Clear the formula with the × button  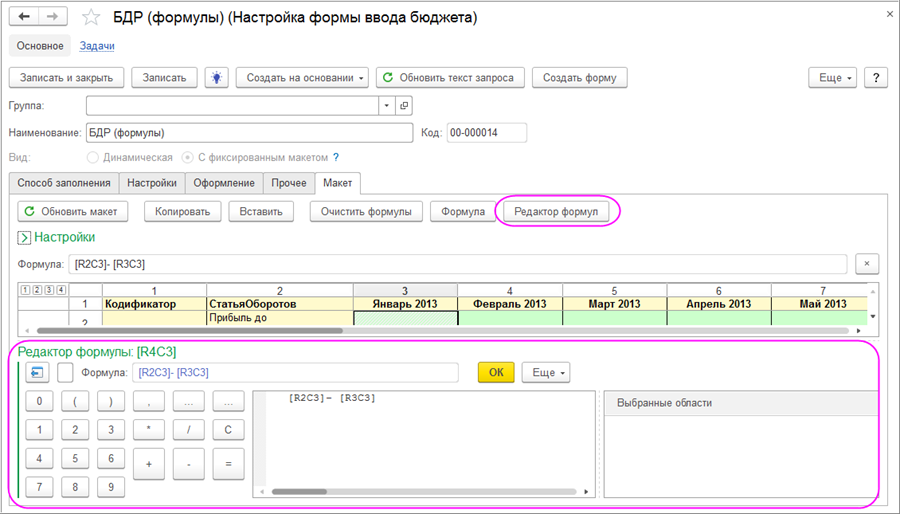pyautogui.click(x=865, y=264)
